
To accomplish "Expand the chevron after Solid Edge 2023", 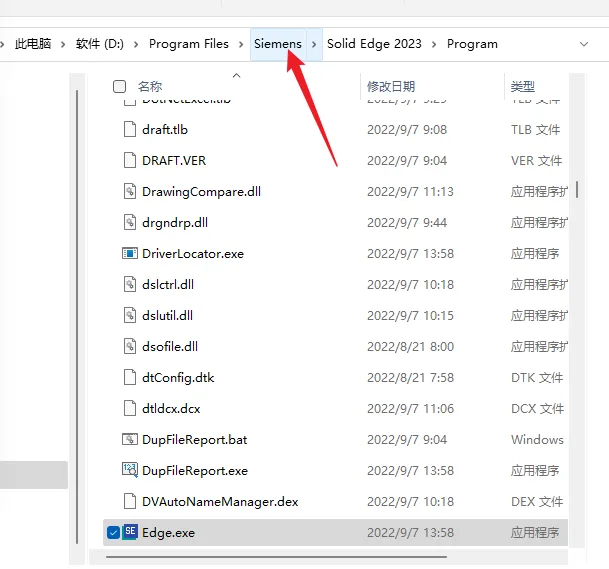I will (434, 44).
